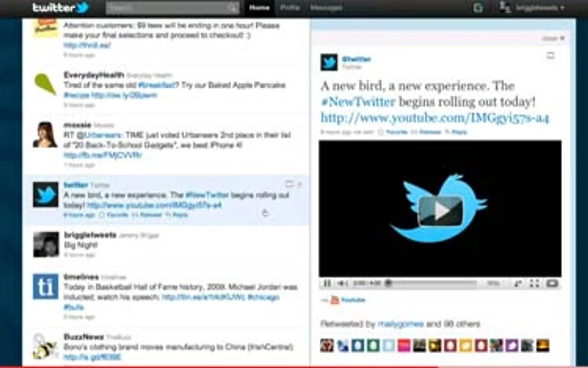588x368 pixels.
Task: Reply to the timeline twitter tweet
Action: pos(177,215)
